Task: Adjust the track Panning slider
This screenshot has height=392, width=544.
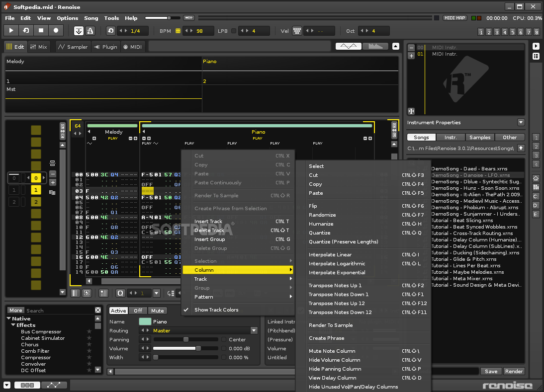Action: coord(186,339)
